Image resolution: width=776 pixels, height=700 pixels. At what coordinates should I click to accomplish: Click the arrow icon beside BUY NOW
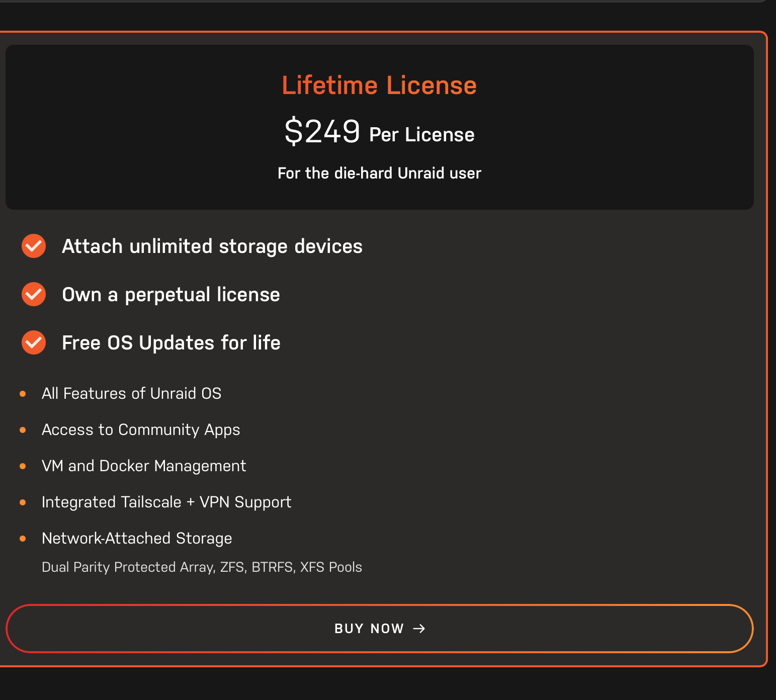419,629
